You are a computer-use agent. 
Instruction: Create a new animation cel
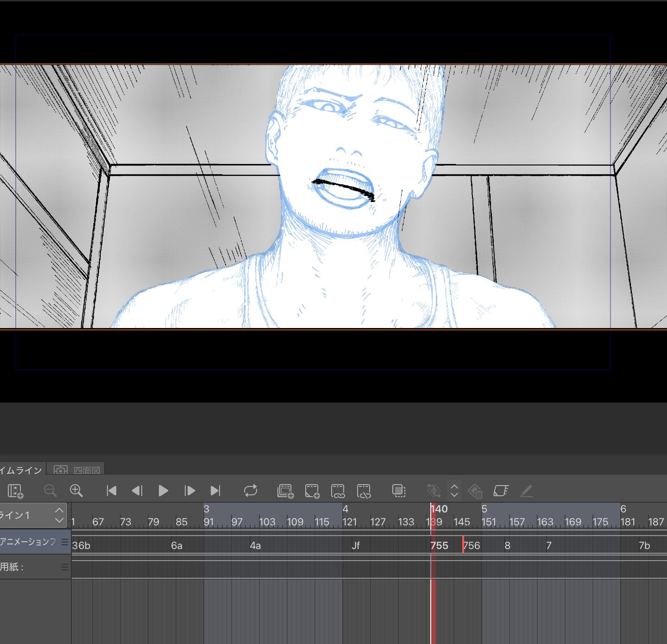click(312, 491)
